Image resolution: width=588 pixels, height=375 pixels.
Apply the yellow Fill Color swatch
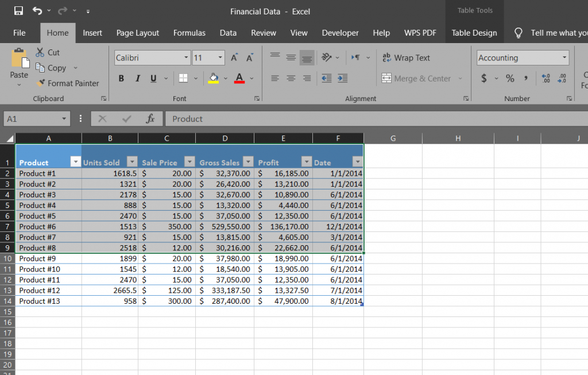click(214, 78)
